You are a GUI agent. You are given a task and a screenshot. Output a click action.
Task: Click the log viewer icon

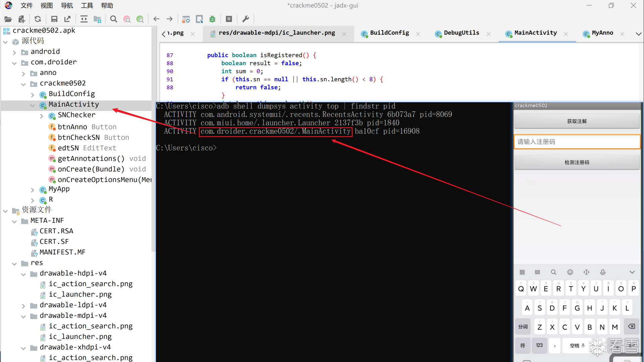pos(229,19)
